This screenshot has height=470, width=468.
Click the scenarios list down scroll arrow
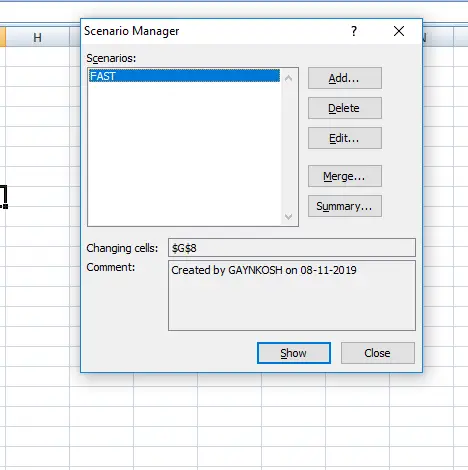[289, 217]
